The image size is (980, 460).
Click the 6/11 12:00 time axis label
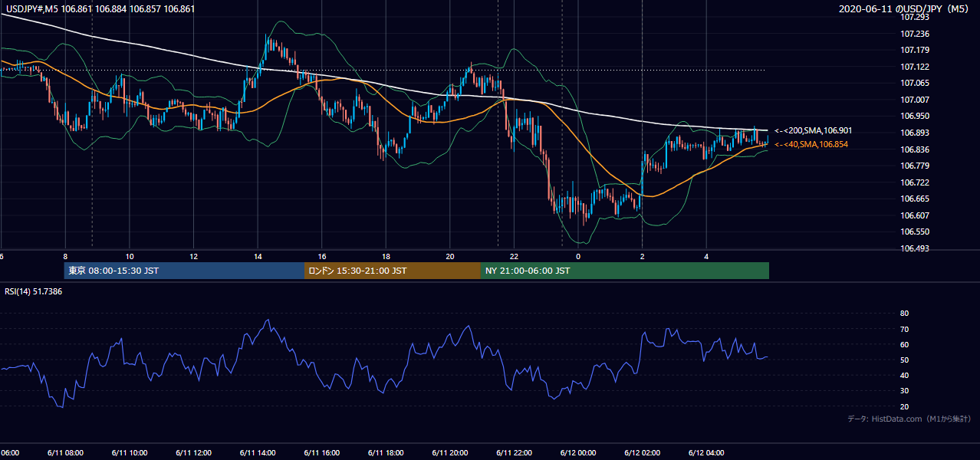[x=193, y=452]
